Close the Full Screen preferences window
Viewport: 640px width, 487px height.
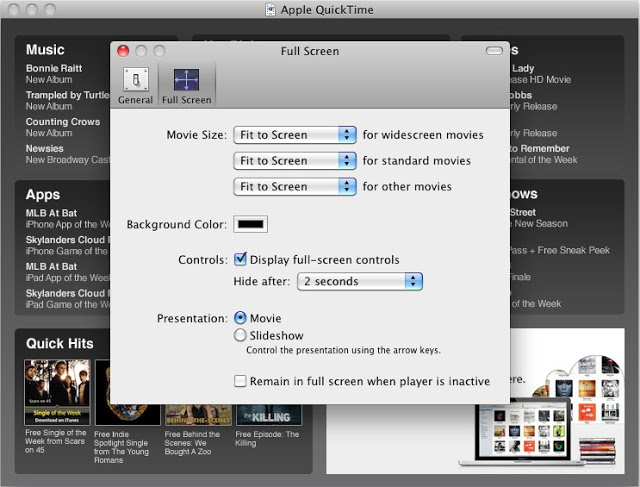point(123,51)
